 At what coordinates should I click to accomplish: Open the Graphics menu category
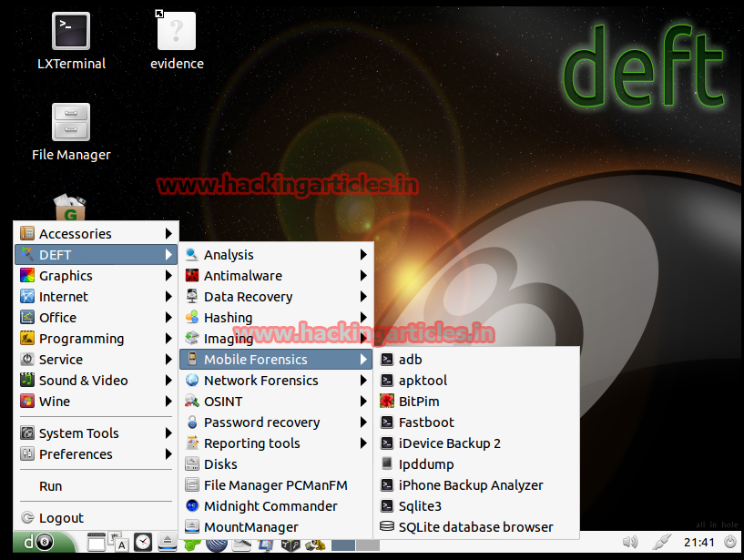click(x=97, y=276)
